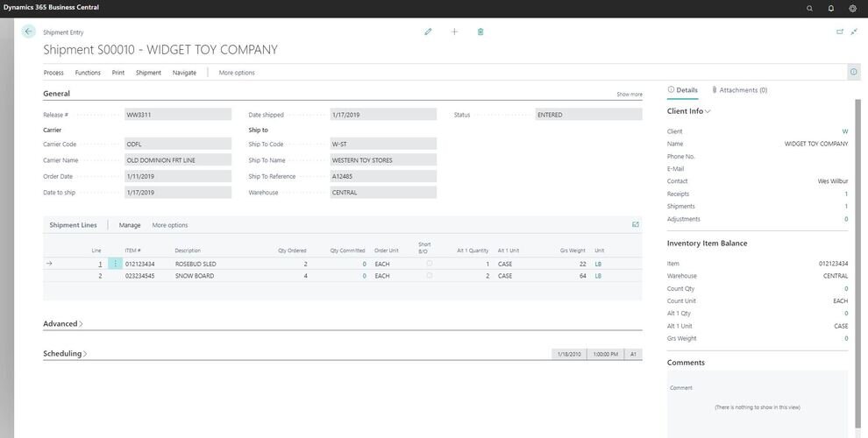Click the edit pencil icon

pos(428,32)
